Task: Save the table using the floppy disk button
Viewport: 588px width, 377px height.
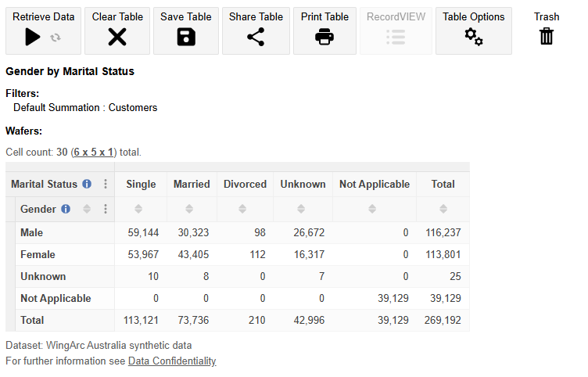Action: [x=186, y=31]
